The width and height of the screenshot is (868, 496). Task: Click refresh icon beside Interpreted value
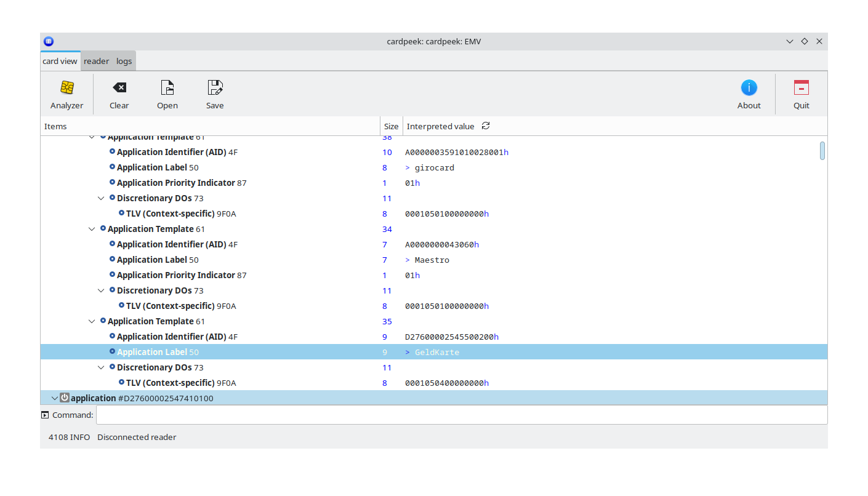tap(486, 126)
